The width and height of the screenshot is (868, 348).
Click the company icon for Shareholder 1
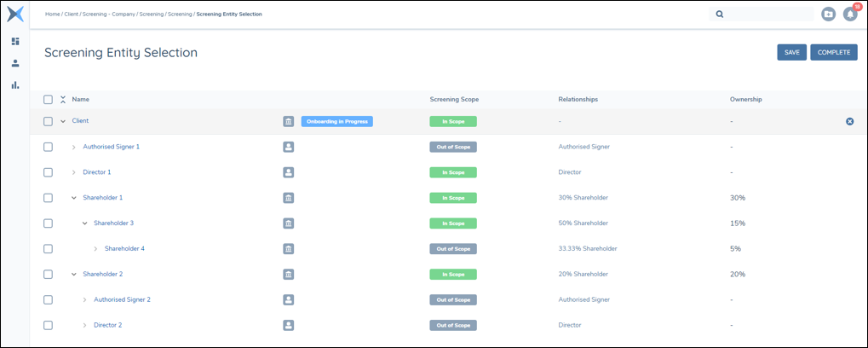coord(289,198)
